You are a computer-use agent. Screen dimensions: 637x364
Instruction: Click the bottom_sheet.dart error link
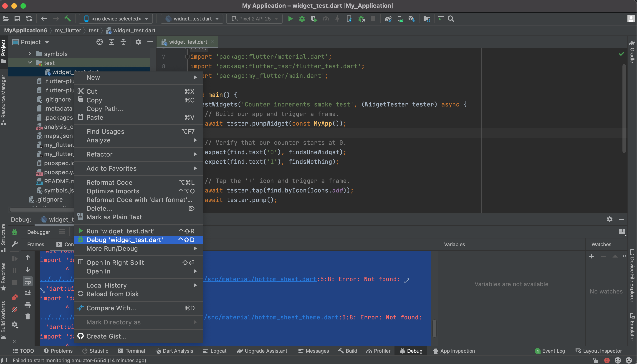tap(260, 279)
